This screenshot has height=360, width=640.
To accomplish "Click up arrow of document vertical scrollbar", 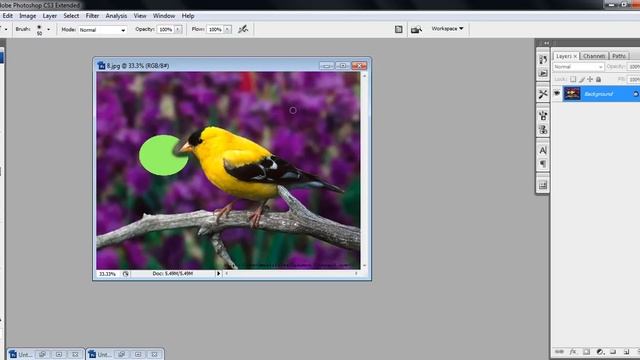I will [x=364, y=76].
